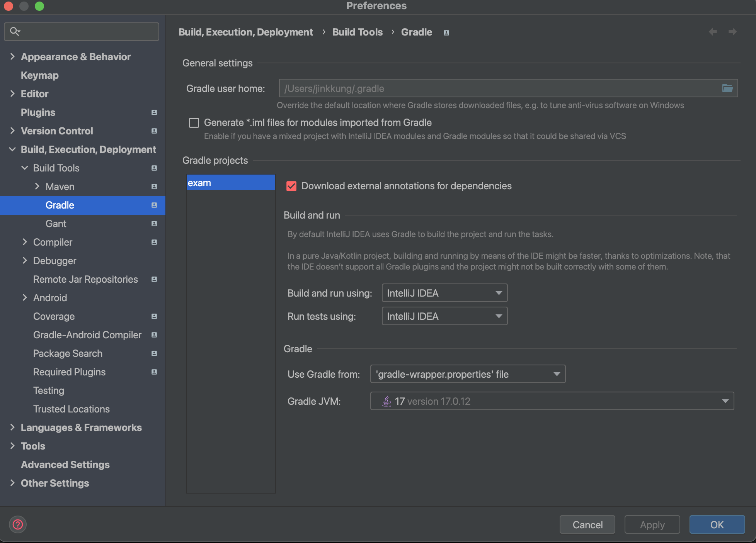Open the Gradle JVM version dropdown

pos(552,401)
